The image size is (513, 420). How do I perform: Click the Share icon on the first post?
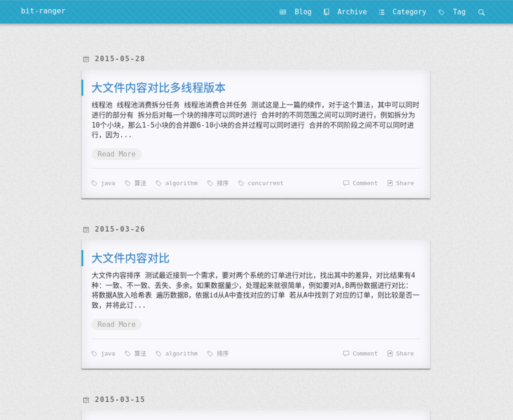tap(390, 183)
